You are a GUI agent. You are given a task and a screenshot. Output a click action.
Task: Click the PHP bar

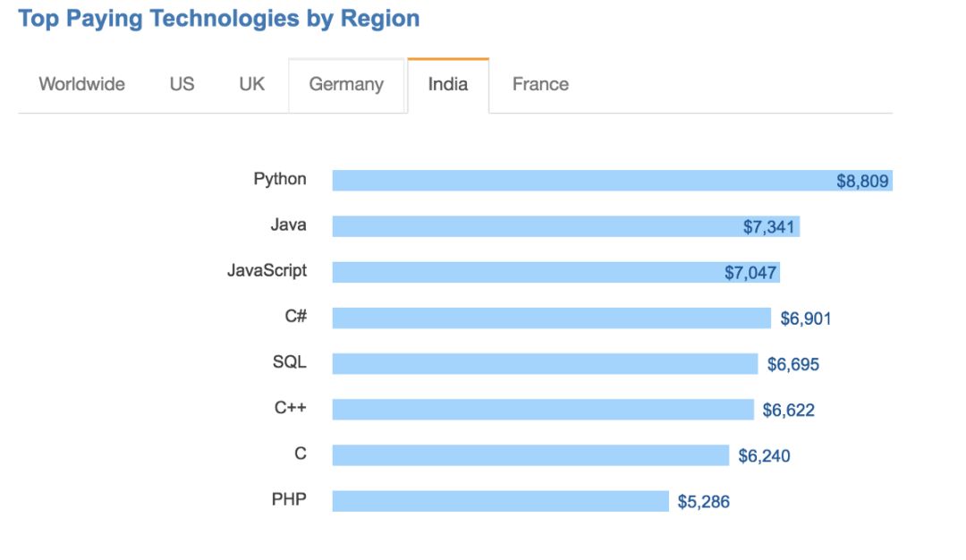click(500, 501)
